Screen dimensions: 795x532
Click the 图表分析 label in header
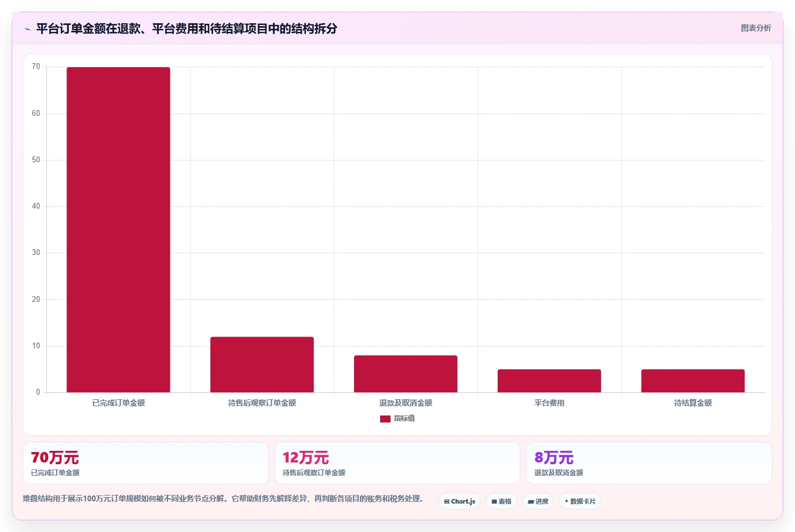(756, 28)
